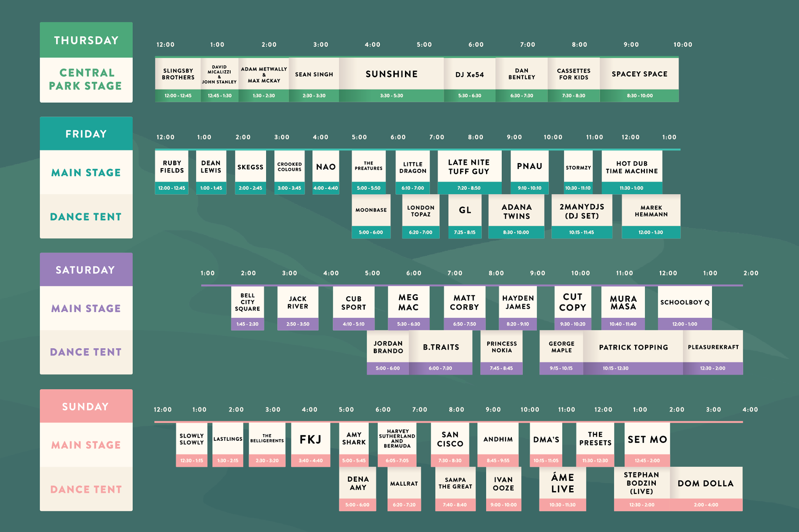Screen dimensions: 799x532
Task: Click the Ruby Fields set
Action: tap(172, 172)
